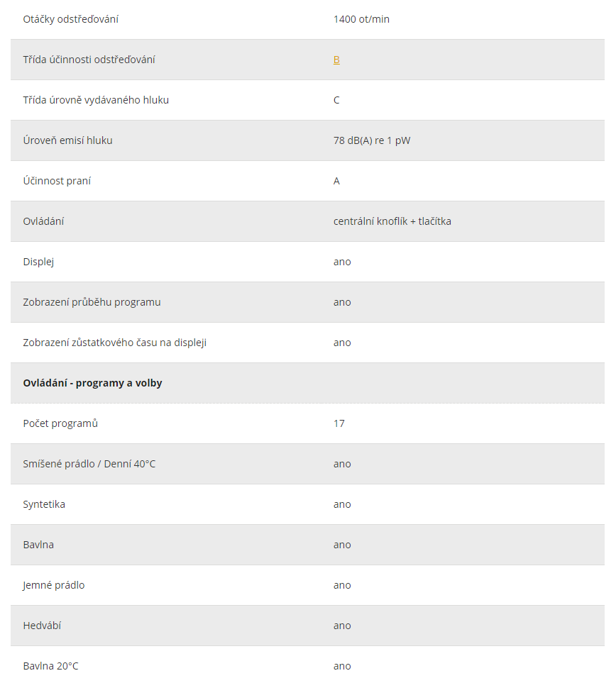The width and height of the screenshot is (616, 683).
Task: Select the 'Počet programů' row label
Action: [60, 423]
